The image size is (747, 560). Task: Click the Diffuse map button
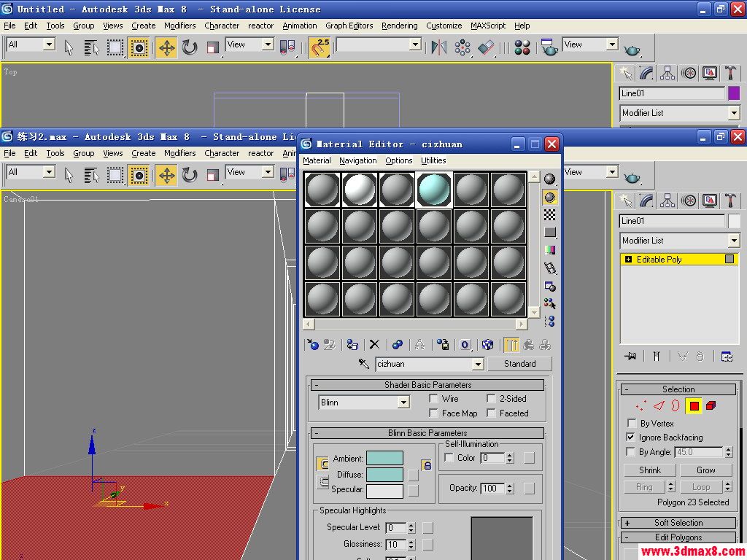pyautogui.click(x=413, y=475)
